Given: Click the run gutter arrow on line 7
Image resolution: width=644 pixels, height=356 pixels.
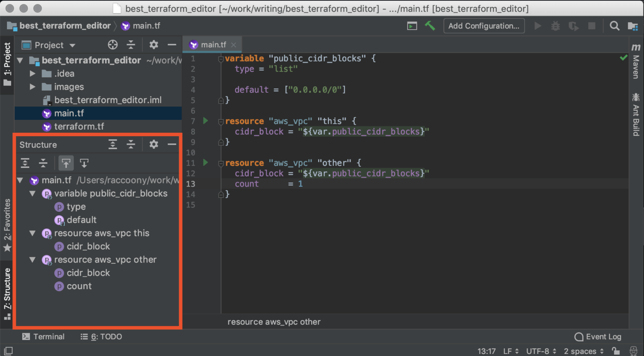Looking at the screenshot, I should [x=206, y=121].
